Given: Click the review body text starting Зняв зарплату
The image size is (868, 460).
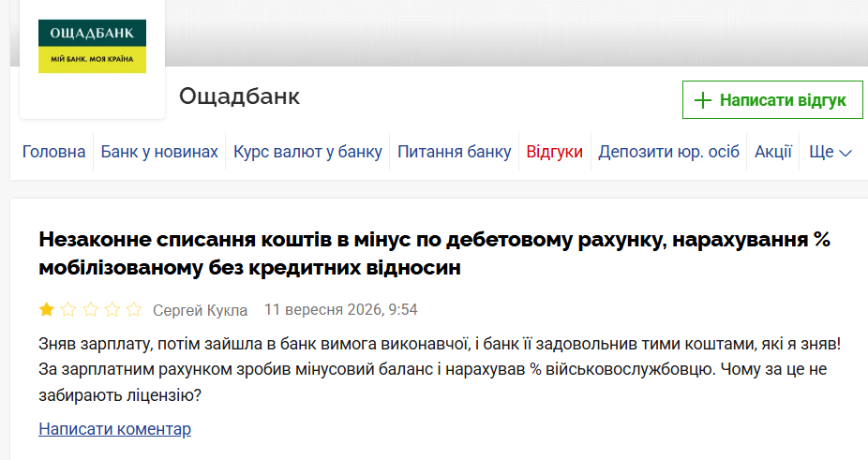Looking at the screenshot, I should 440,369.
